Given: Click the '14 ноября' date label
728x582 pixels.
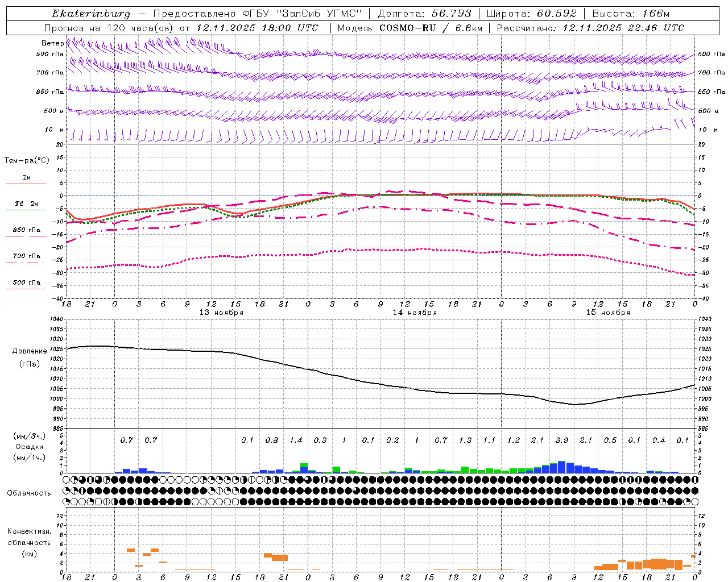Looking at the screenshot, I should tap(415, 313).
